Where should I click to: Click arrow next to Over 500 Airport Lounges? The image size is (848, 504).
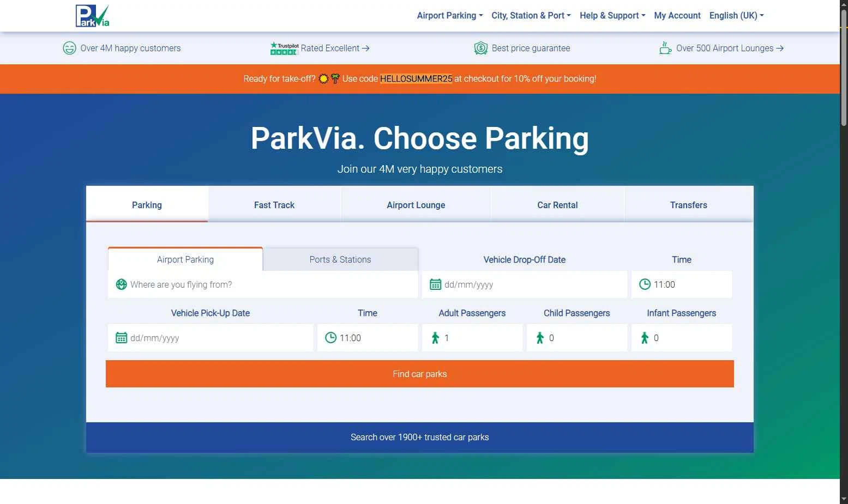(780, 48)
